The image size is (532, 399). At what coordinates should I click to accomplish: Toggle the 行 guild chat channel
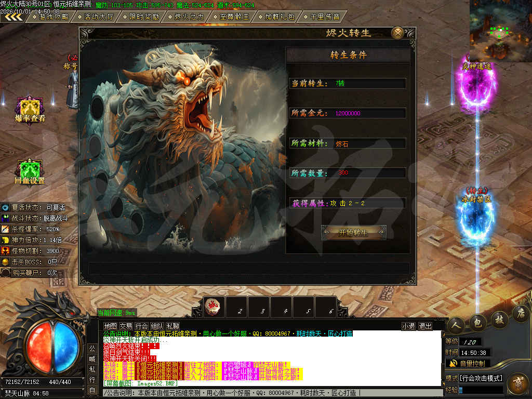tap(92, 380)
